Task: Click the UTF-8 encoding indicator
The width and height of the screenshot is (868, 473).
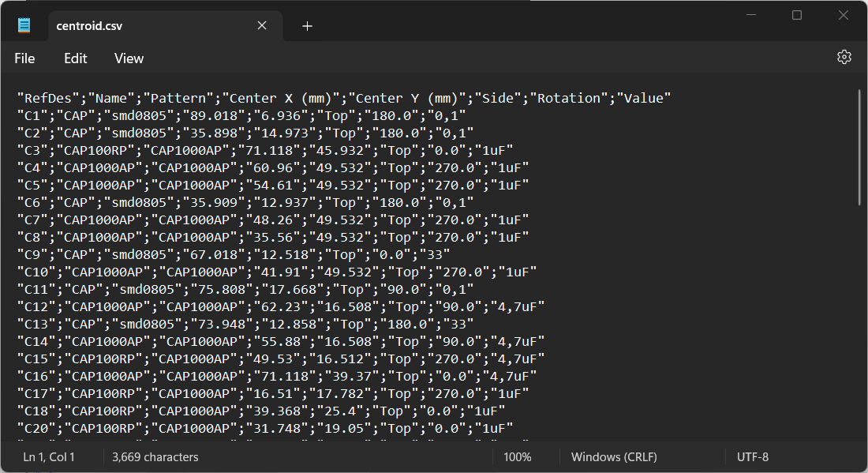Action: pos(752,457)
